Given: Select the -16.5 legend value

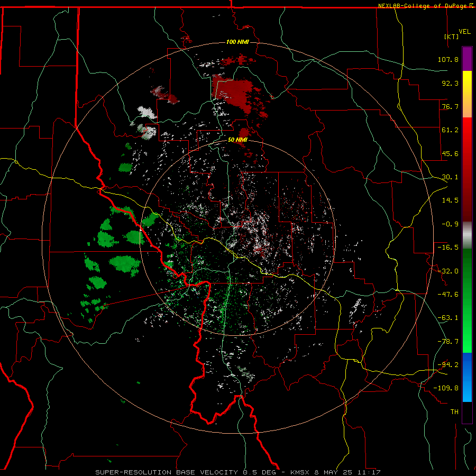Looking at the screenshot, I should 448,248.
